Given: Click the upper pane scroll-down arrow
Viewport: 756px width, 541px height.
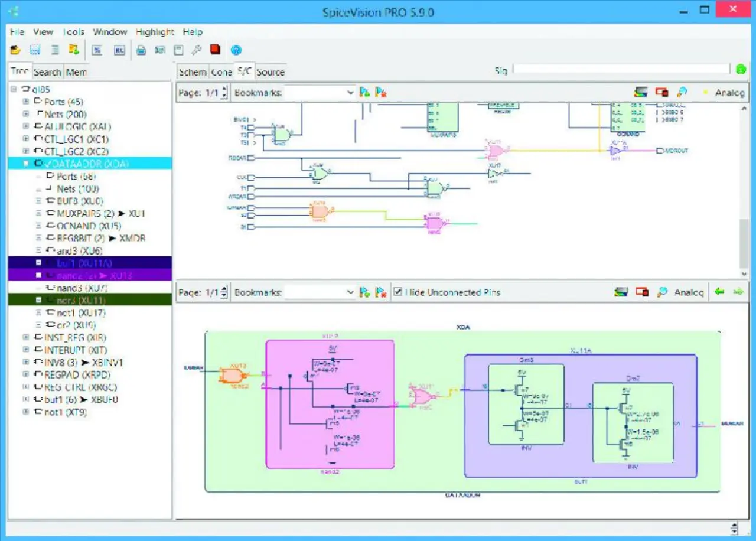Looking at the screenshot, I should (744, 275).
